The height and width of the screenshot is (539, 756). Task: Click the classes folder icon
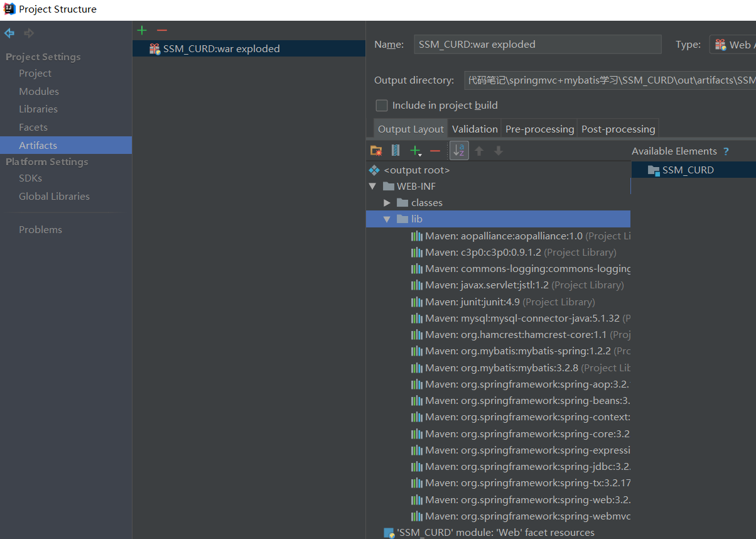(x=403, y=203)
